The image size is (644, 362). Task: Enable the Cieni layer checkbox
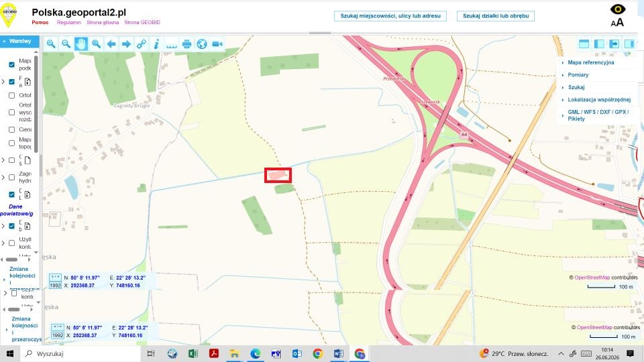click(11, 129)
